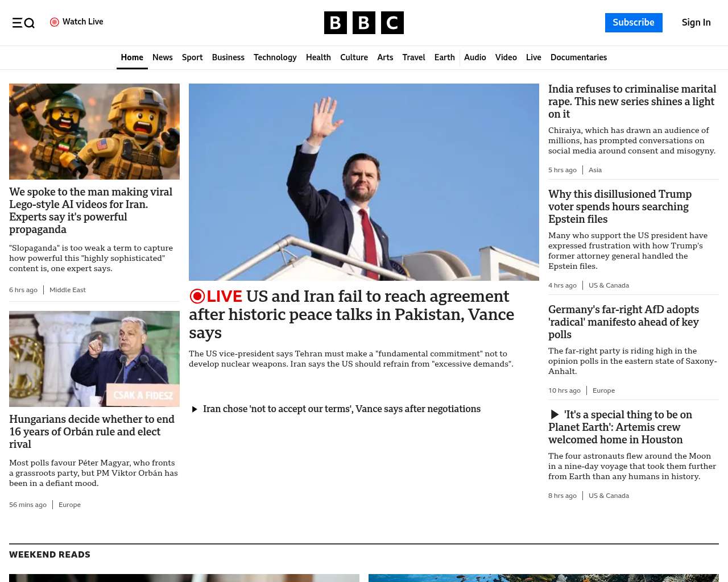
Task: Read the viral Lego-style AI videos article
Action: (x=91, y=211)
